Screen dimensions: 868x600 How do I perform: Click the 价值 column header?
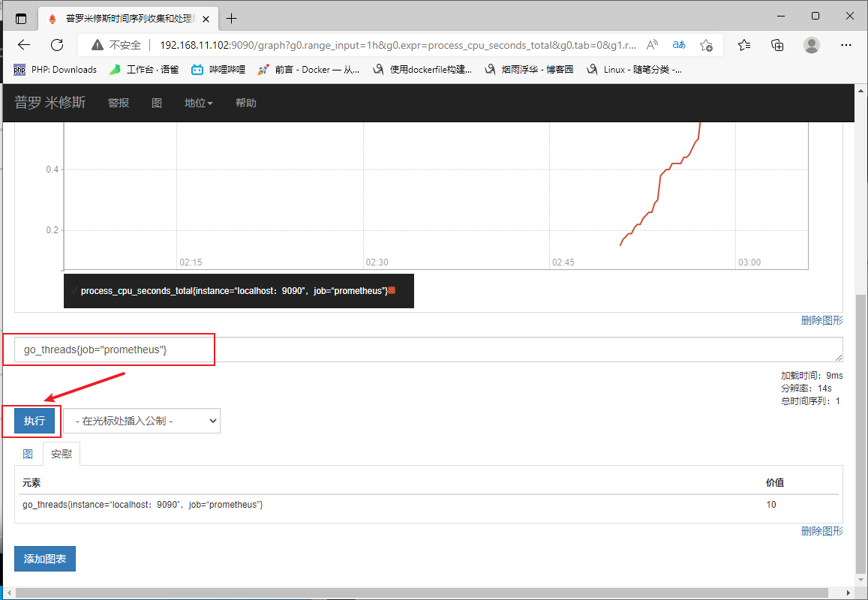[x=775, y=483]
